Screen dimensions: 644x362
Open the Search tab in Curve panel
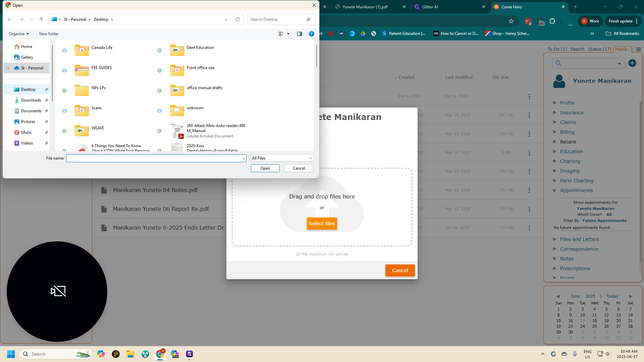[577, 49]
